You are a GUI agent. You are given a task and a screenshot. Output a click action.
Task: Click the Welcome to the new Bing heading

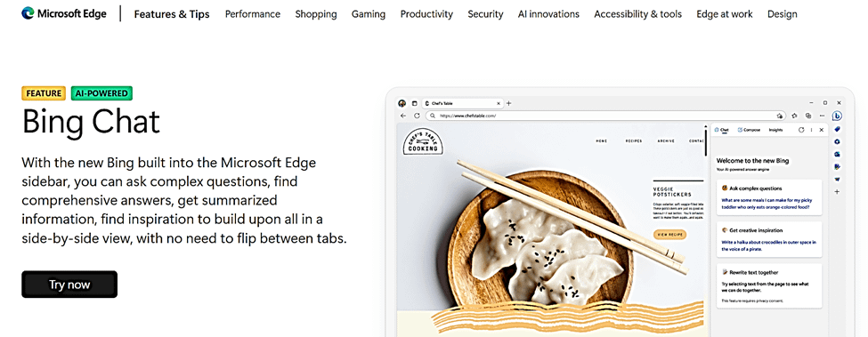click(x=752, y=161)
